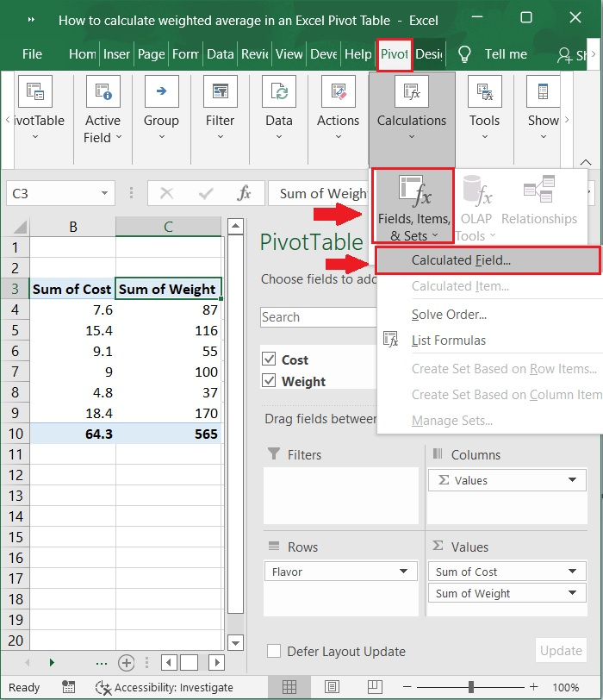Viewport: 603px width, 700px height.
Task: Click the macro recording status icon
Action: tap(68, 687)
